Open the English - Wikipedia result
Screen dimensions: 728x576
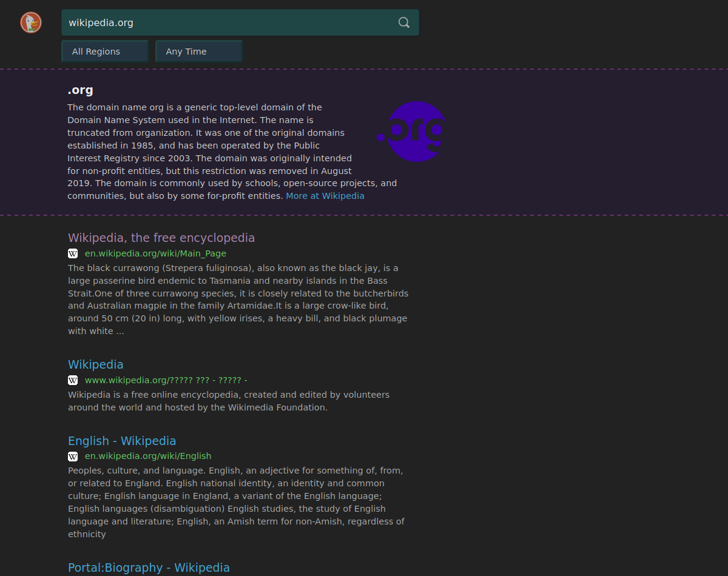(122, 441)
